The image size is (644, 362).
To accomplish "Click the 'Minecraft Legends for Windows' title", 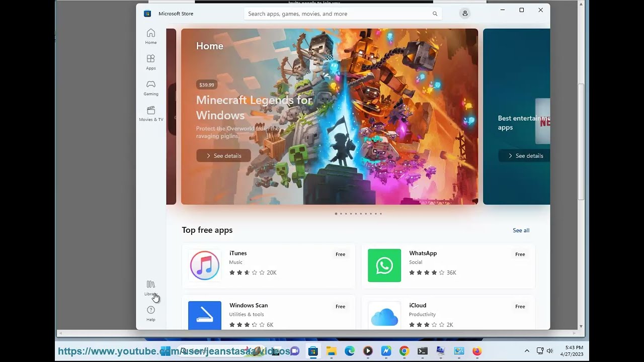I will tap(254, 108).
